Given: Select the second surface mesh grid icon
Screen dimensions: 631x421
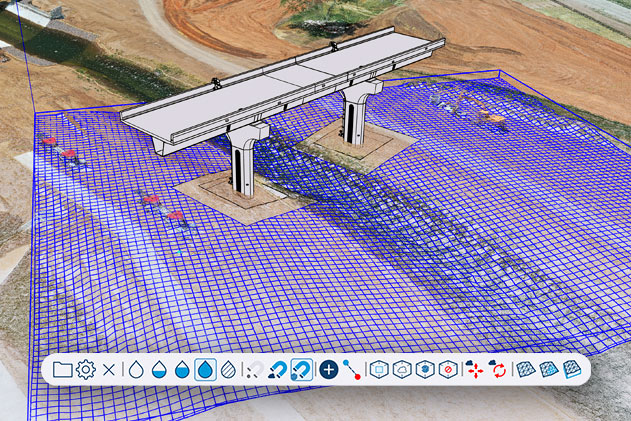Looking at the screenshot, I should tap(549, 369).
